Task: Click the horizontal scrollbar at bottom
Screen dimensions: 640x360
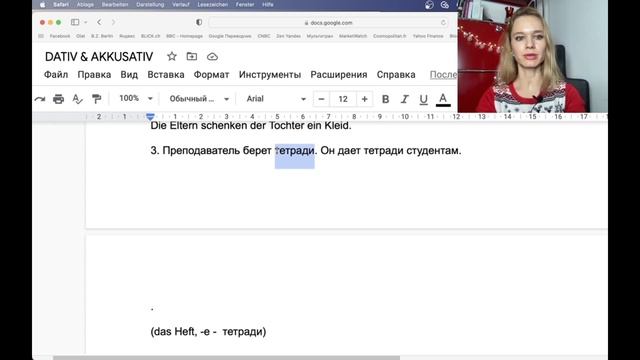Action: pyautogui.click(x=227, y=358)
